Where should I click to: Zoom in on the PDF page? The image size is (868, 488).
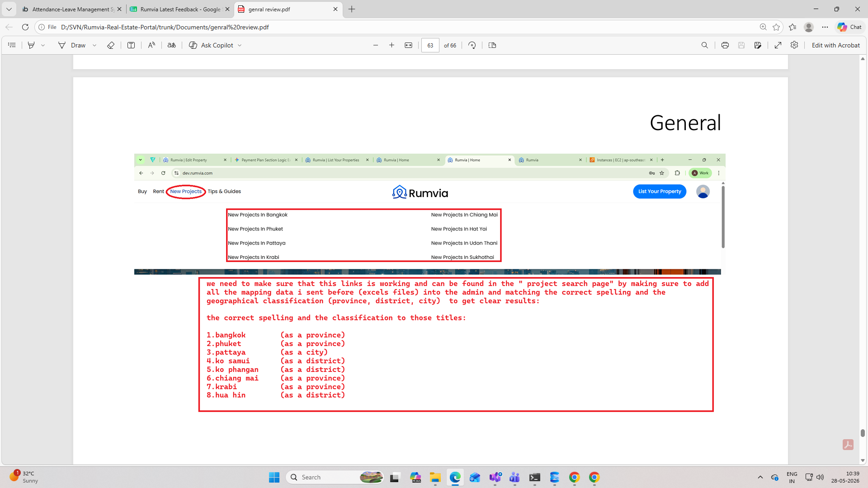coord(392,45)
